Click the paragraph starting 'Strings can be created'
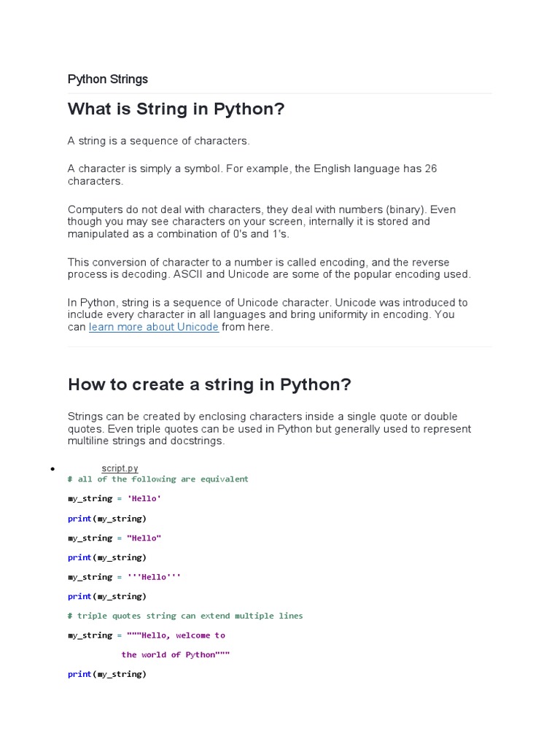The image size is (560, 747). [269, 429]
